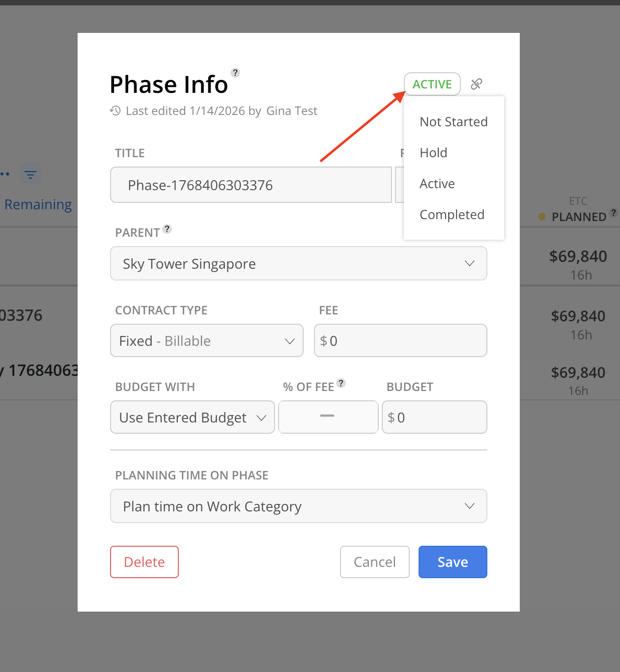Expand the Sky Tower Singapore parent dropdown

point(299,263)
